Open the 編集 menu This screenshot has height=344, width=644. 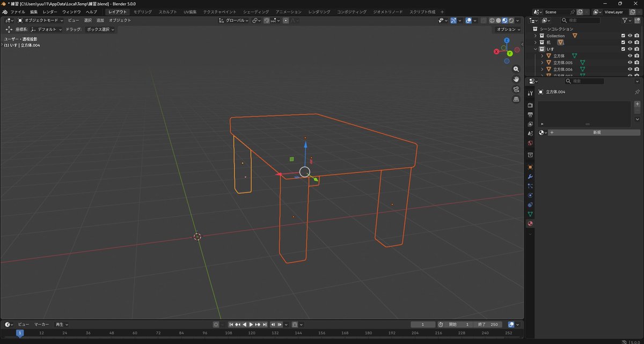(34, 12)
